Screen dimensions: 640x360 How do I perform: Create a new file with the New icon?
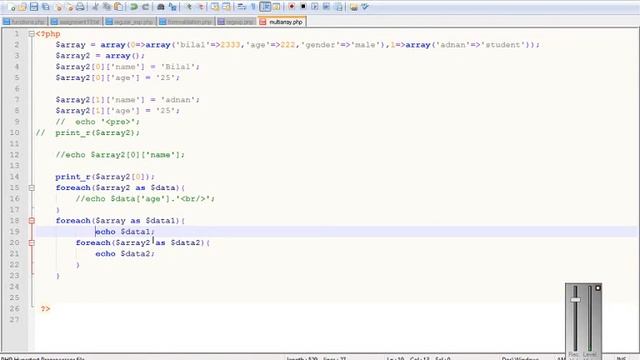pyautogui.click(x=11, y=7)
